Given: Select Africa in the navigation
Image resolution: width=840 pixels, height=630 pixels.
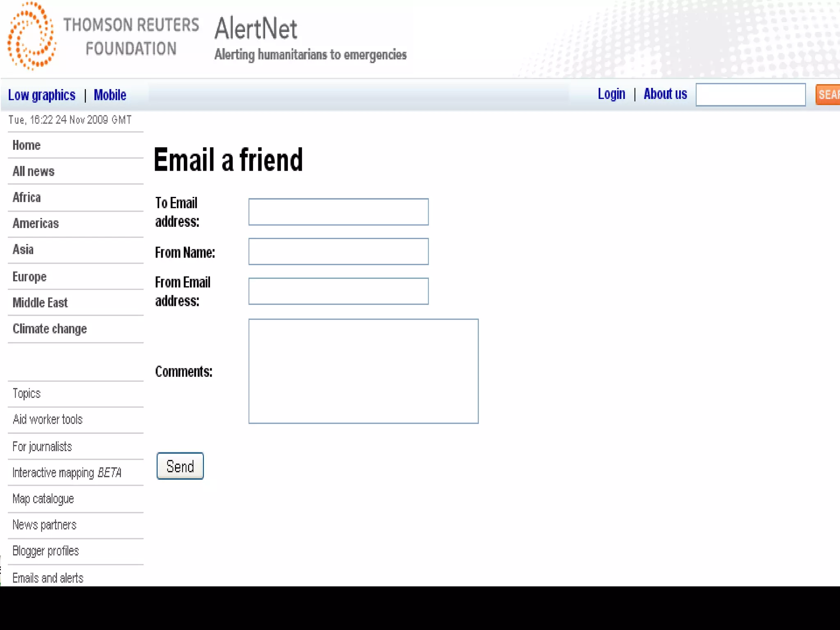Looking at the screenshot, I should point(27,197).
